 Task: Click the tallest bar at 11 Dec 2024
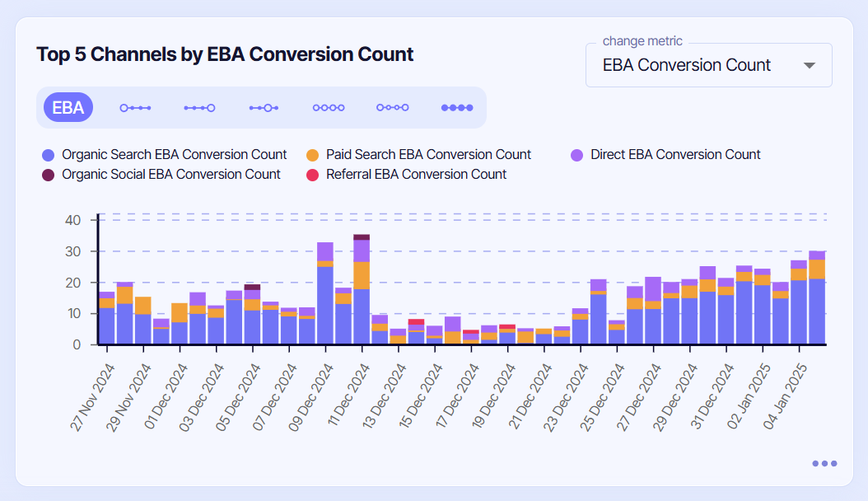coord(362,289)
